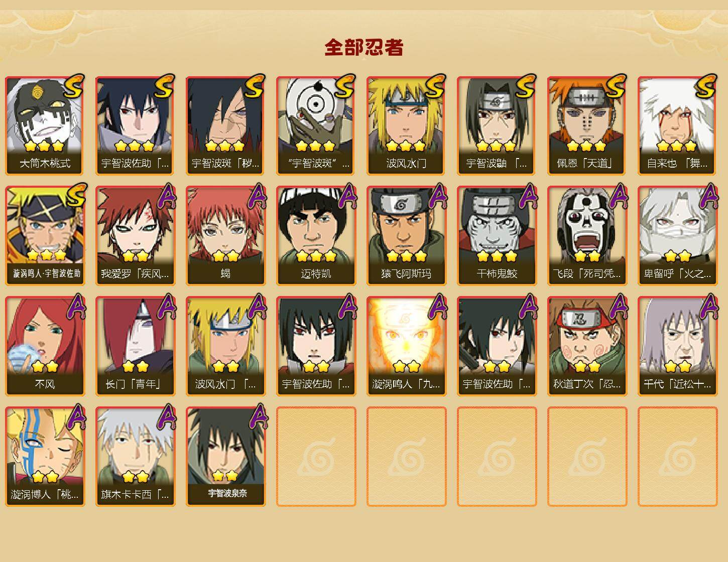Click the stars on 我爱罗 card
728x562 pixels.
point(135,256)
